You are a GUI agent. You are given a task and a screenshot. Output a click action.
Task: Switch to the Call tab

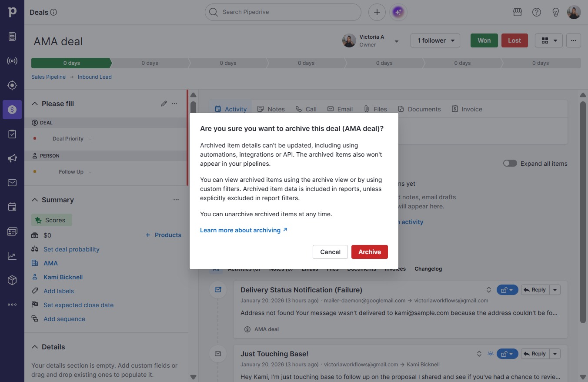[x=306, y=109]
